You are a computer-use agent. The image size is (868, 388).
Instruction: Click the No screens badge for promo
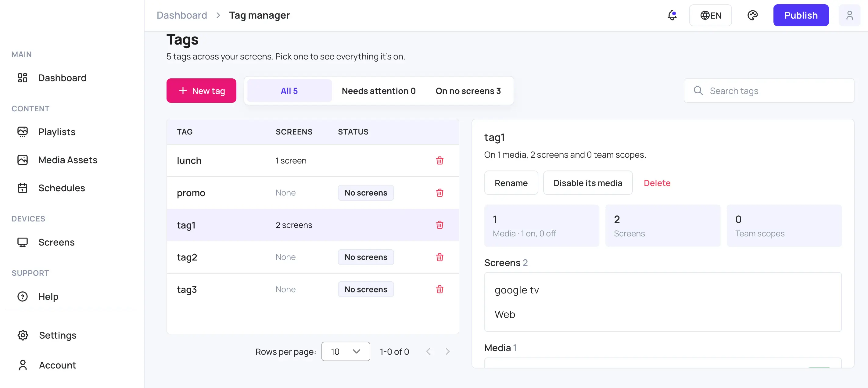tap(366, 193)
